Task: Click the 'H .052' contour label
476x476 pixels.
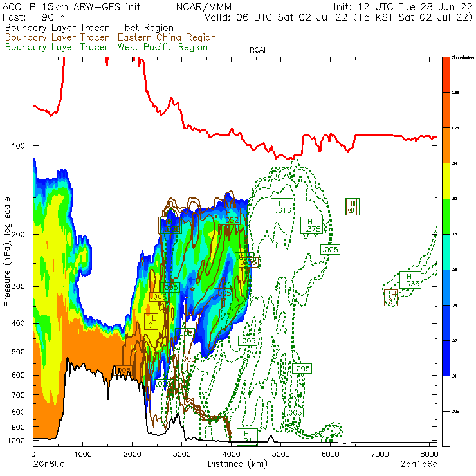Action: click(230, 216)
